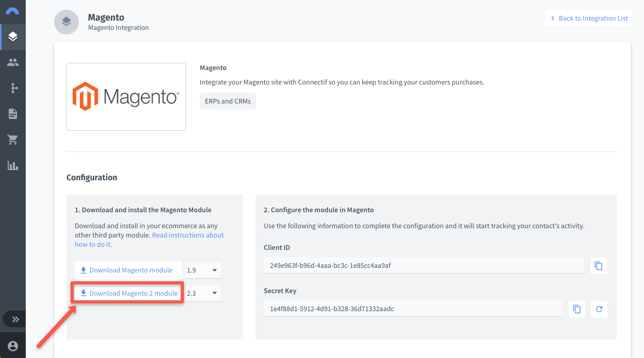Click the Client ID field
Image resolution: width=644 pixels, height=358 pixels.
coord(423,266)
